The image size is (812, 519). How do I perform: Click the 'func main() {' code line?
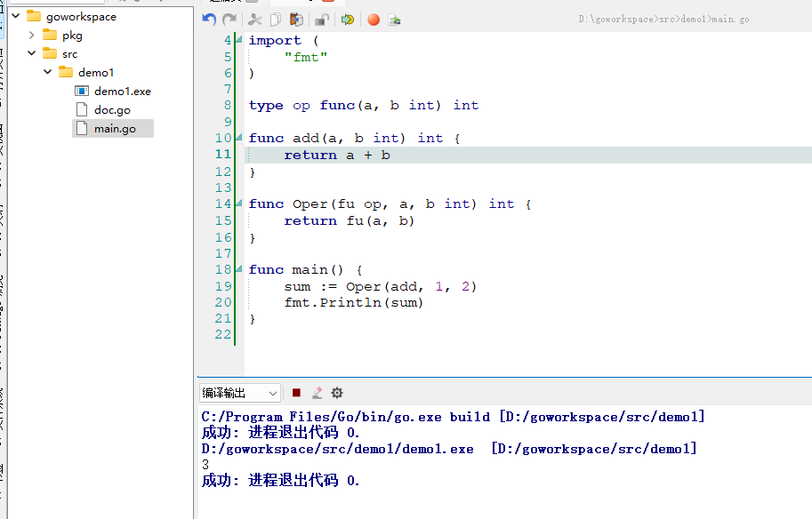(x=306, y=270)
